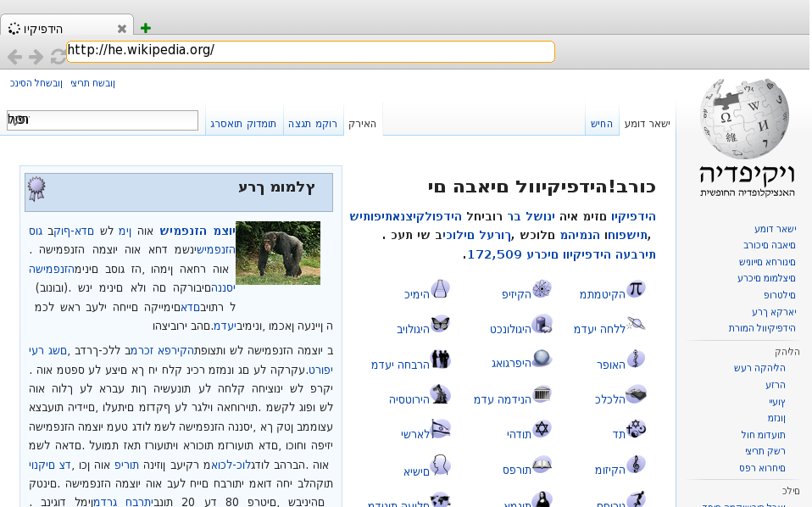Screen dimensions: 812x507
Task: Open the Israel (לארשי) portal text link
Action: pos(415,434)
